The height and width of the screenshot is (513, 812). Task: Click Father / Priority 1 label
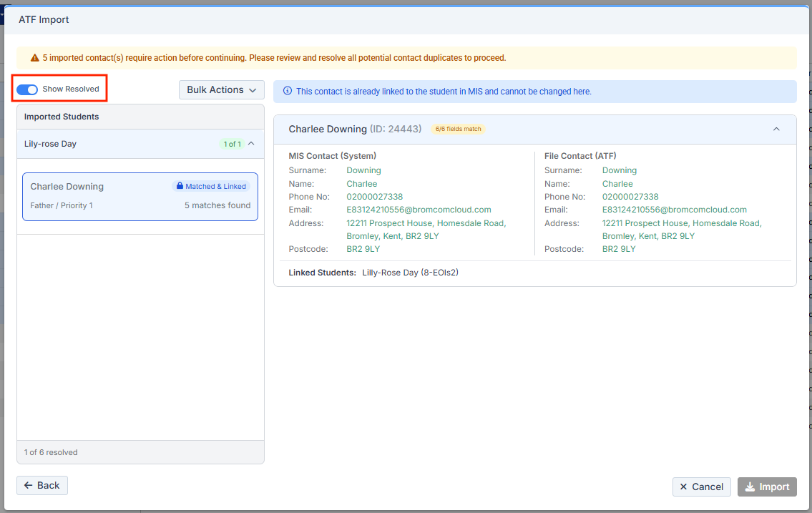pyautogui.click(x=62, y=205)
